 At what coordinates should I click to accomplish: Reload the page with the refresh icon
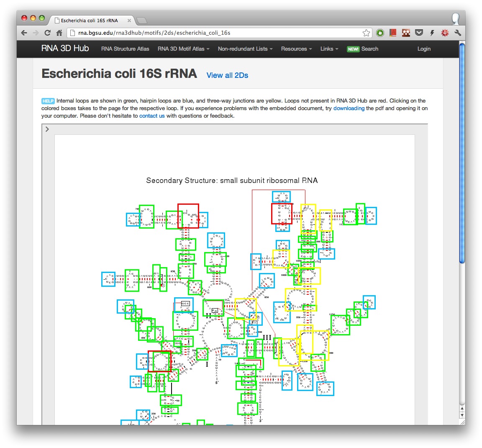(x=47, y=33)
